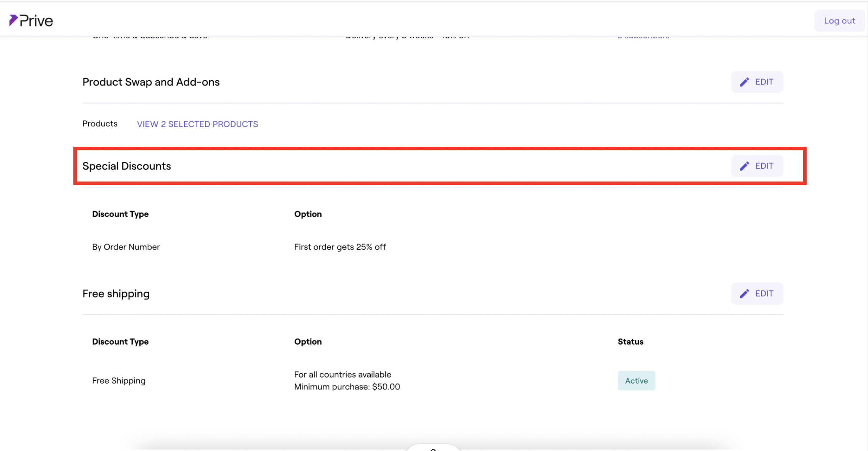Edit the Product Swap and Add-ons section
The height and width of the screenshot is (451, 868).
(x=757, y=82)
